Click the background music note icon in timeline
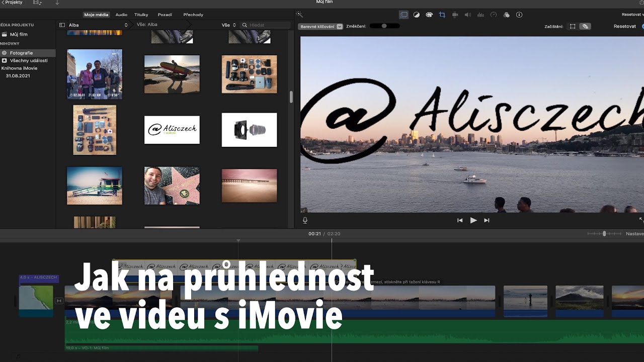The image size is (644, 362). click(x=19, y=356)
